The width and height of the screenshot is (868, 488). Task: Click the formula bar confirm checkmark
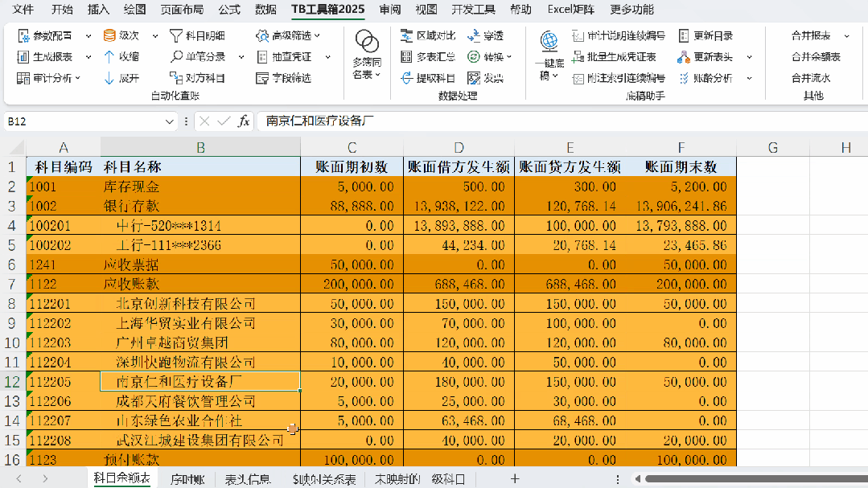[224, 121]
